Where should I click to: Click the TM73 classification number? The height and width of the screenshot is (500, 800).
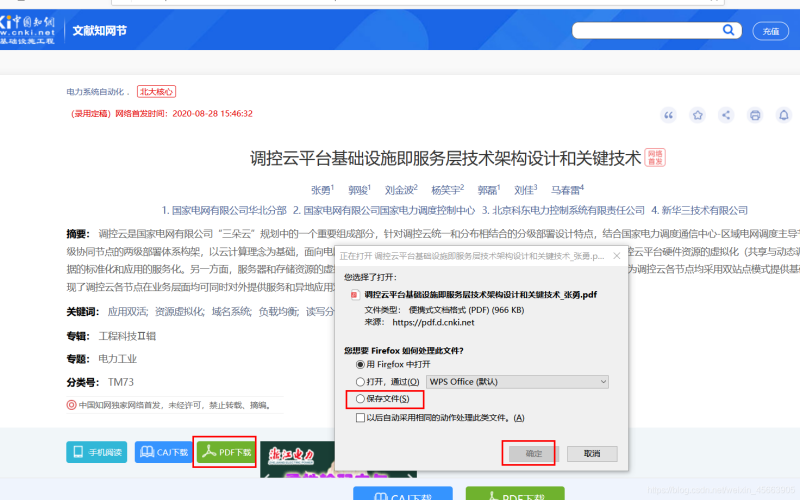(x=121, y=382)
